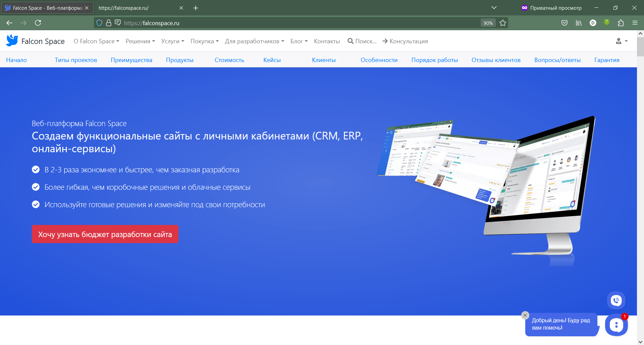Close the falconspace.ru second tab
The height and width of the screenshot is (345, 644).
181,8
